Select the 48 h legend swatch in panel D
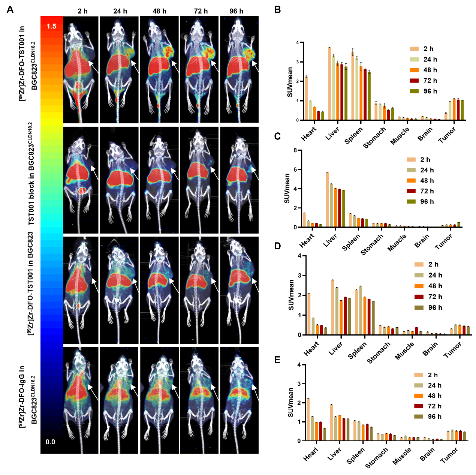The image size is (476, 475). click(x=419, y=286)
